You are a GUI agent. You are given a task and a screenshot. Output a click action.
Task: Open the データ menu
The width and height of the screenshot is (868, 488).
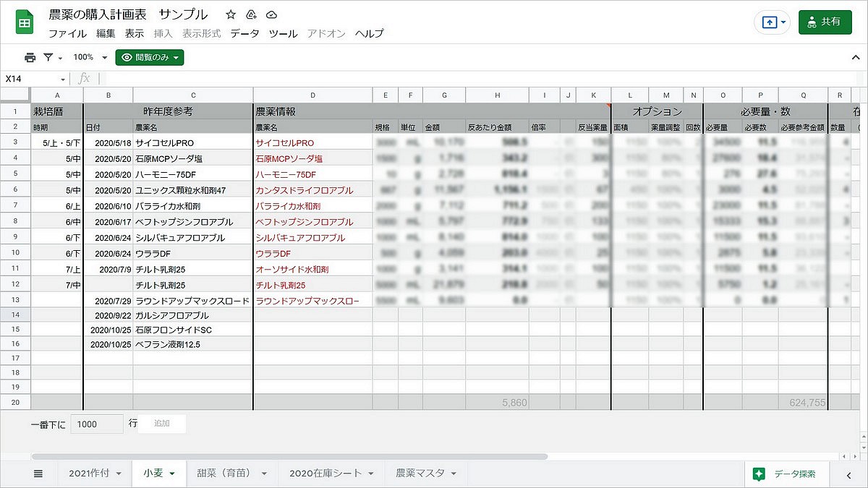(244, 33)
